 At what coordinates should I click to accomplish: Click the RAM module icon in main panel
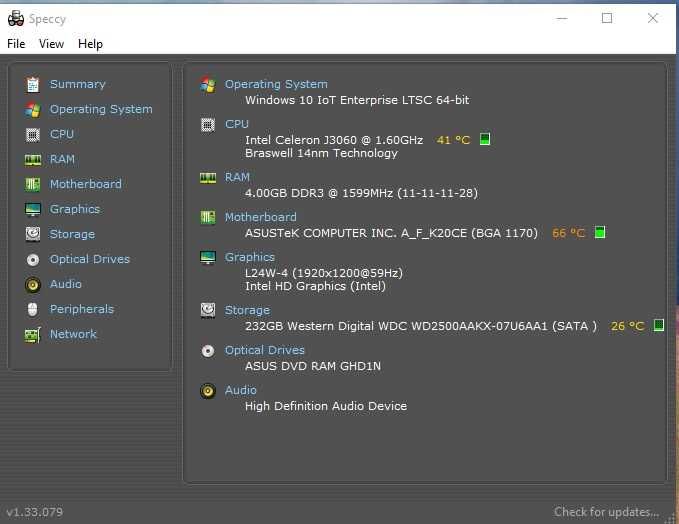(208, 178)
